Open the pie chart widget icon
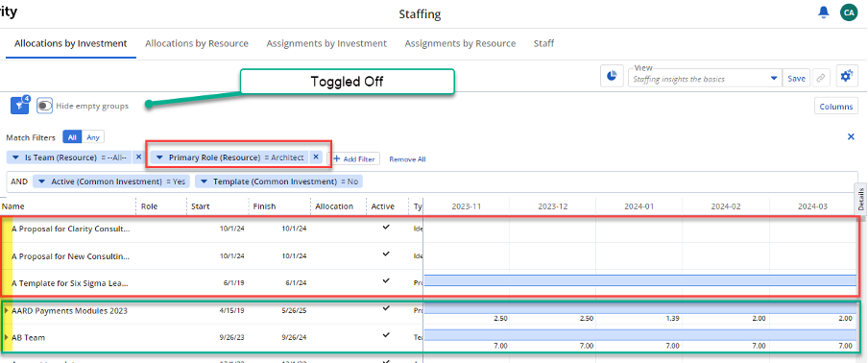Image resolution: width=868 pixels, height=363 pixels. [612, 77]
